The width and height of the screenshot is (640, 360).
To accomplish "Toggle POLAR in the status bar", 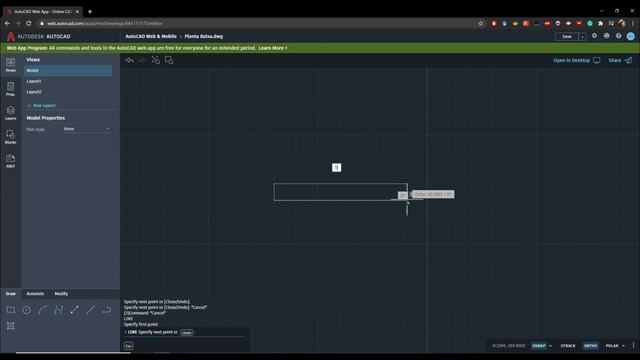I will tap(612, 346).
